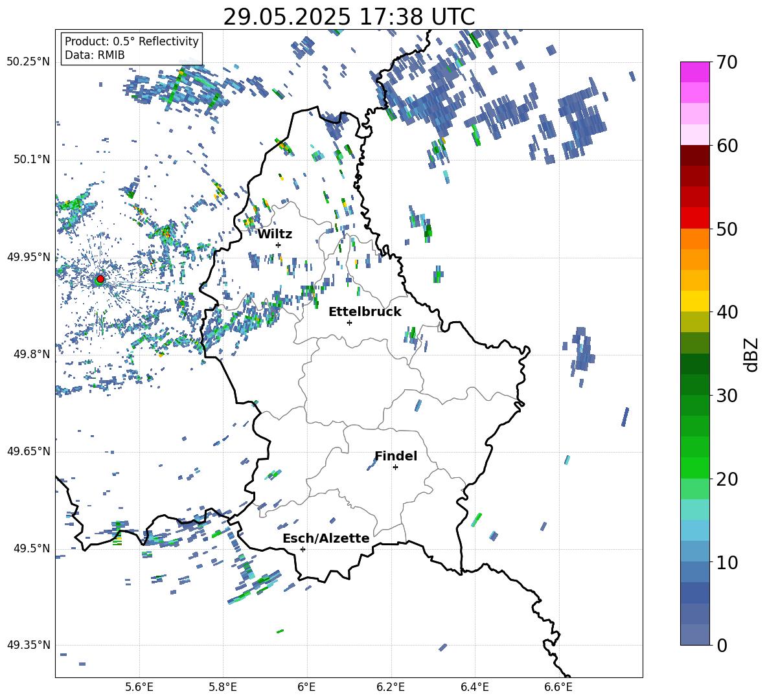Click the 6.6°E longitude tick label
Image resolution: width=767 pixels, height=700 pixels.
coord(558,687)
